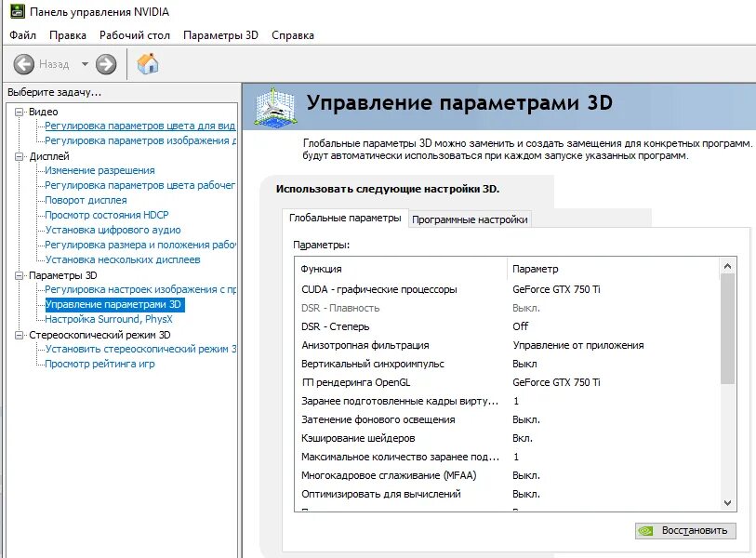The image size is (756, 558).
Task: Open the Back button history dropdown
Action: (84, 63)
